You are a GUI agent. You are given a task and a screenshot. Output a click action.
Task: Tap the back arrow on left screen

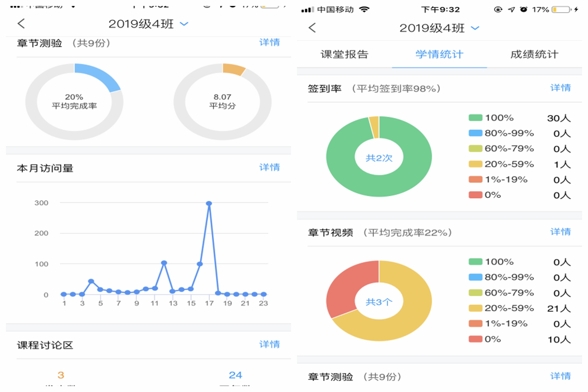pos(21,23)
